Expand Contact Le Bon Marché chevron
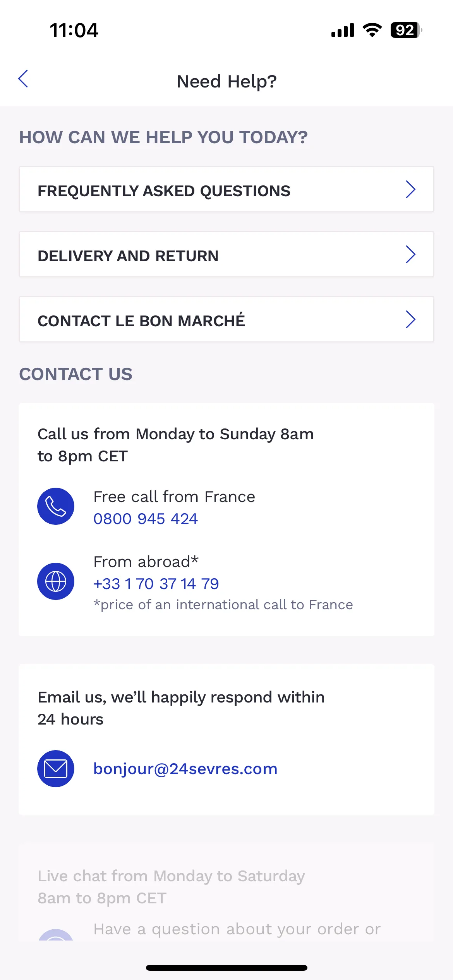 point(410,319)
